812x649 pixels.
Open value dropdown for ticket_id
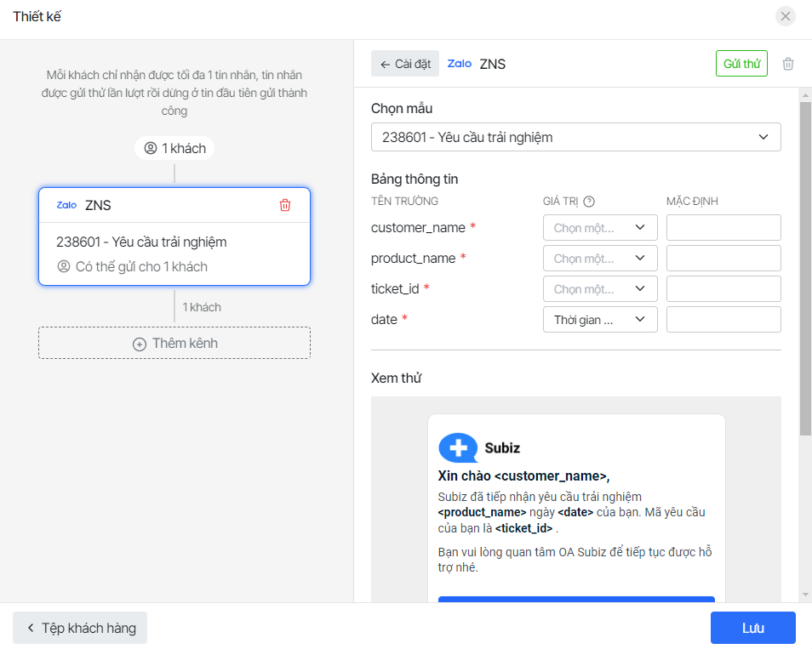point(600,289)
